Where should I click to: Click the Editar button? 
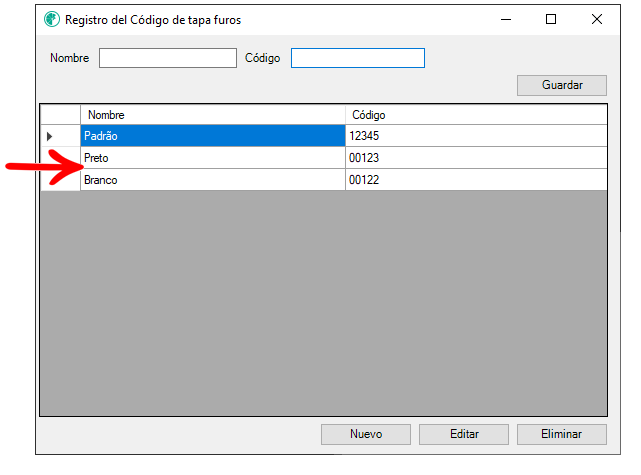[x=464, y=434]
